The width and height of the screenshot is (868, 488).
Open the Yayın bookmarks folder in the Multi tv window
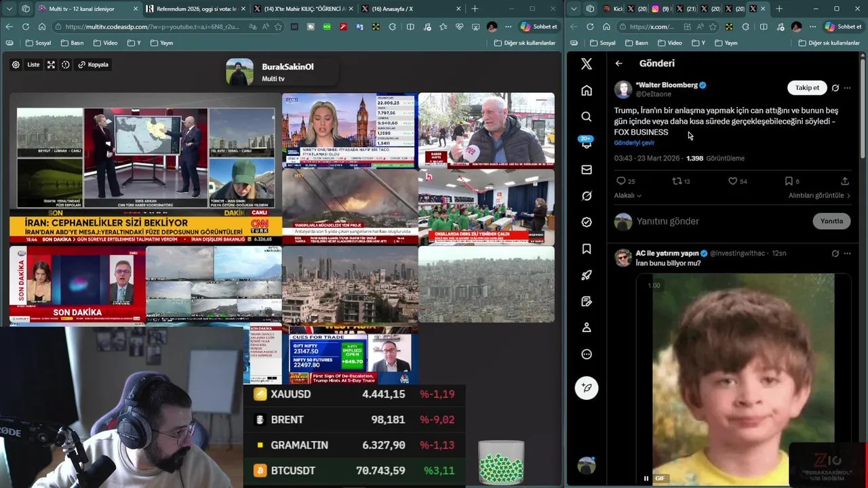161,43
